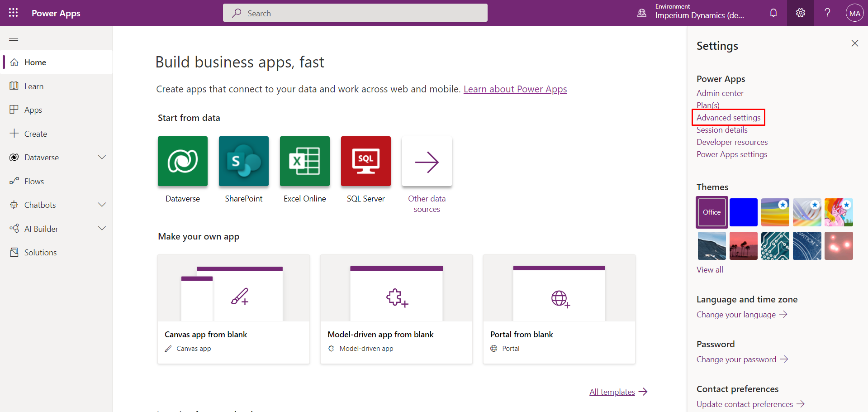Screen dimensions: 868x412
Task: Select the solid blue theme swatch
Action: 743,212
